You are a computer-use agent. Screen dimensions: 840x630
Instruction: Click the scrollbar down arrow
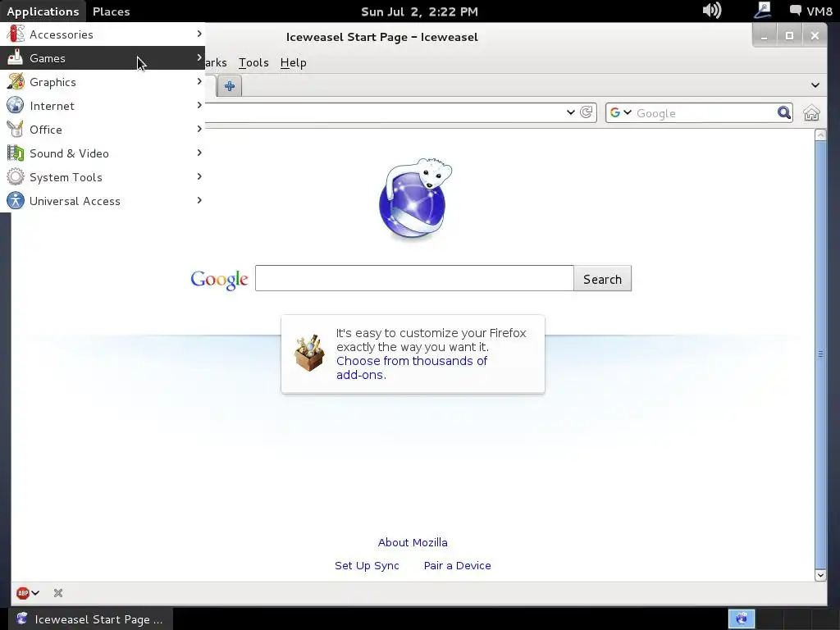pyautogui.click(x=820, y=575)
